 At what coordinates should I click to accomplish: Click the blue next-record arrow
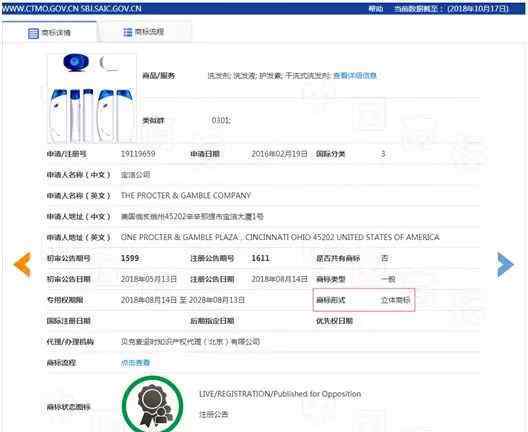pyautogui.click(x=505, y=264)
